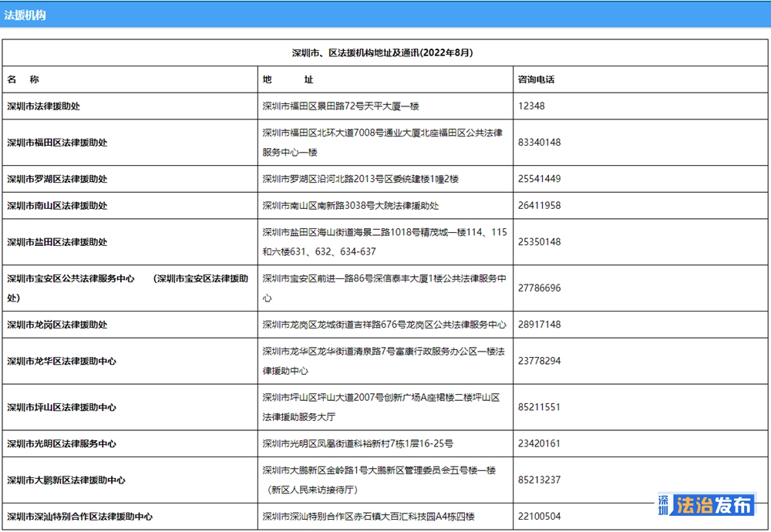Select 深圳市光明区法律服务中心 entry

click(62, 444)
